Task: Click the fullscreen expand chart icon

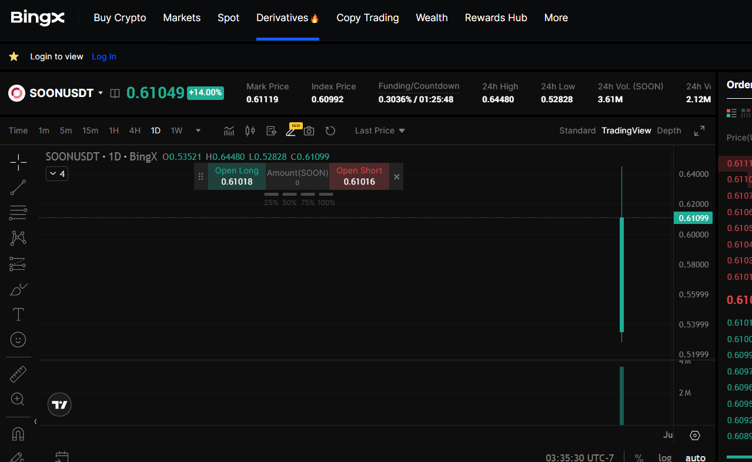Action: click(x=699, y=131)
